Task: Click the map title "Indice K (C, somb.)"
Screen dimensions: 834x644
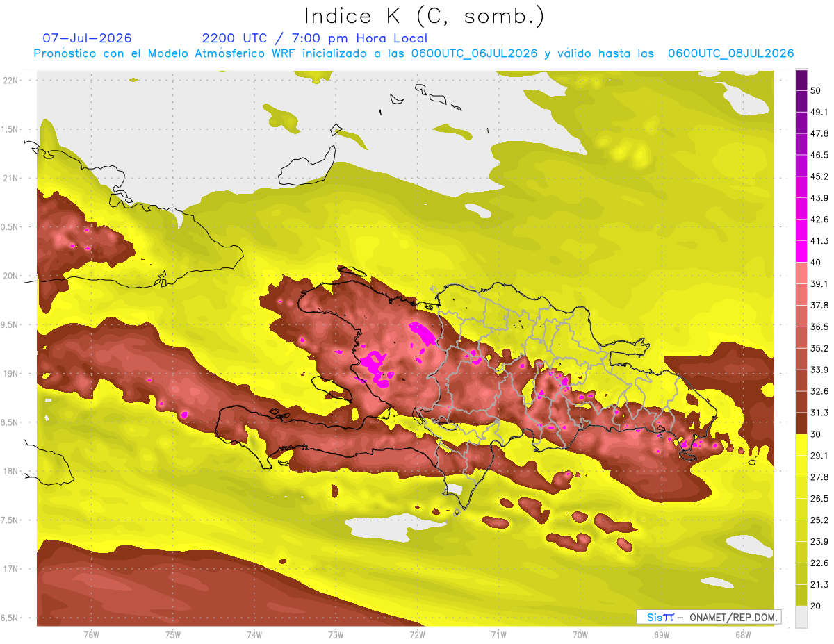Action: pos(423,16)
